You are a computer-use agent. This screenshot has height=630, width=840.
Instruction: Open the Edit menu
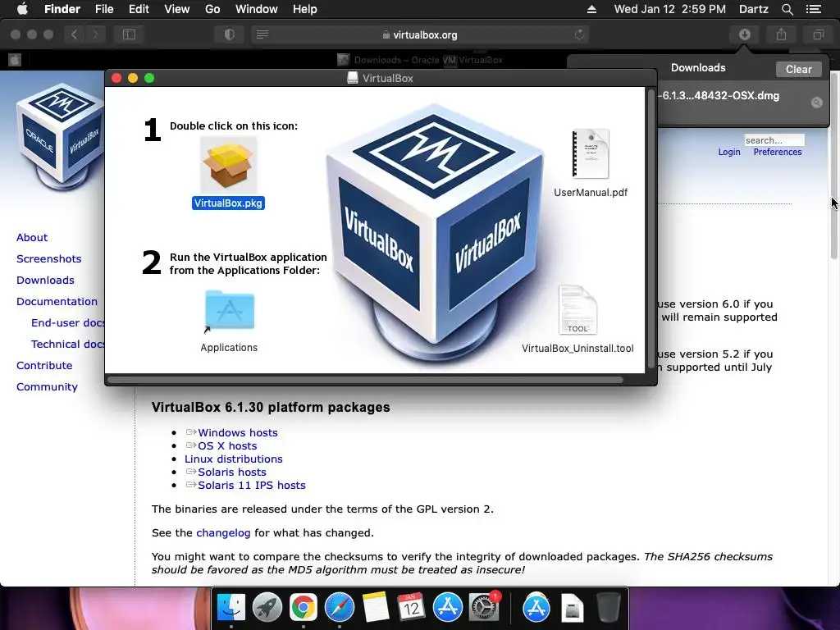point(139,9)
